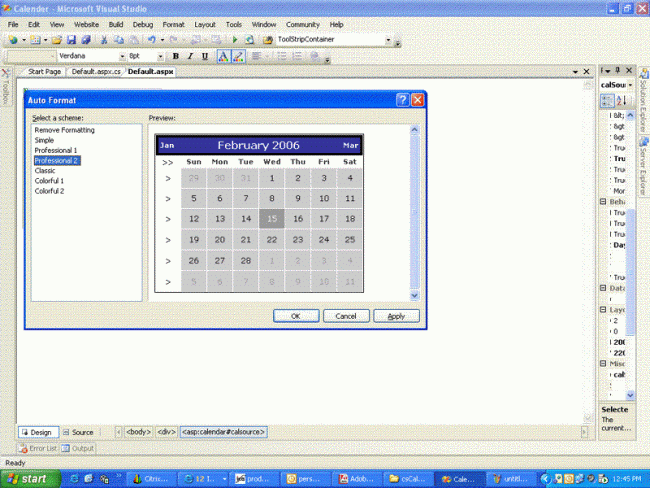This screenshot has height=488, width=650.
Task: Toggle underline formatting
Action: click(x=205, y=56)
